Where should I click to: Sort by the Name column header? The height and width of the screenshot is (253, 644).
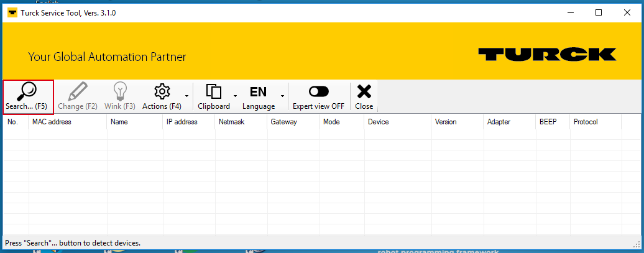pos(135,122)
